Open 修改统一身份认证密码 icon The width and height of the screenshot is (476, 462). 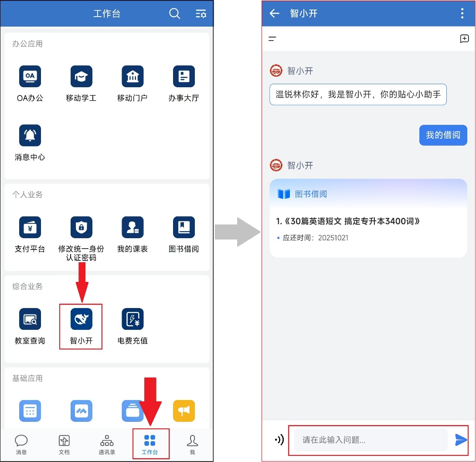[81, 227]
